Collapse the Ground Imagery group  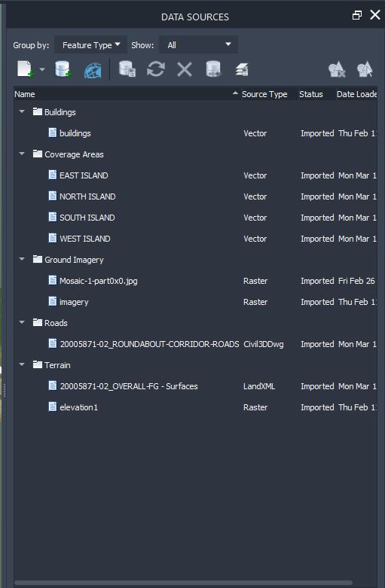[x=22, y=259]
